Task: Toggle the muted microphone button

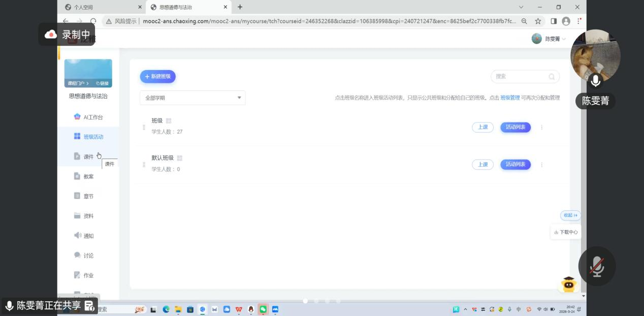Action: 597,266
